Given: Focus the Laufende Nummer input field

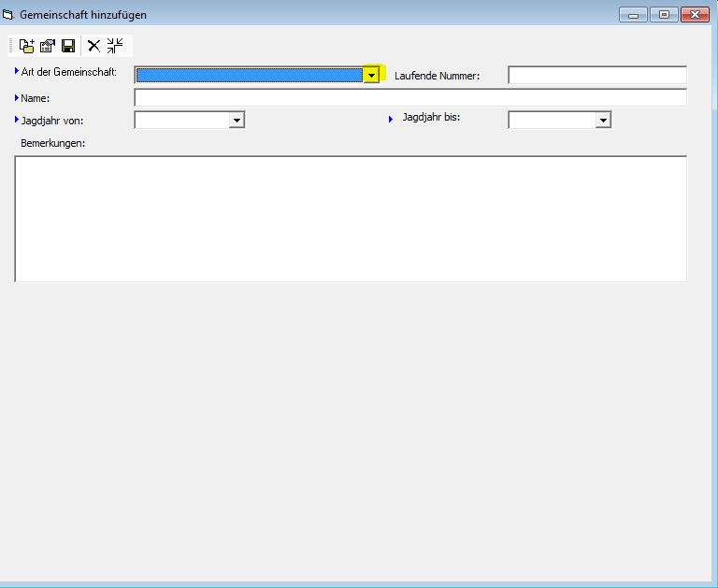Looking at the screenshot, I should point(597,76).
